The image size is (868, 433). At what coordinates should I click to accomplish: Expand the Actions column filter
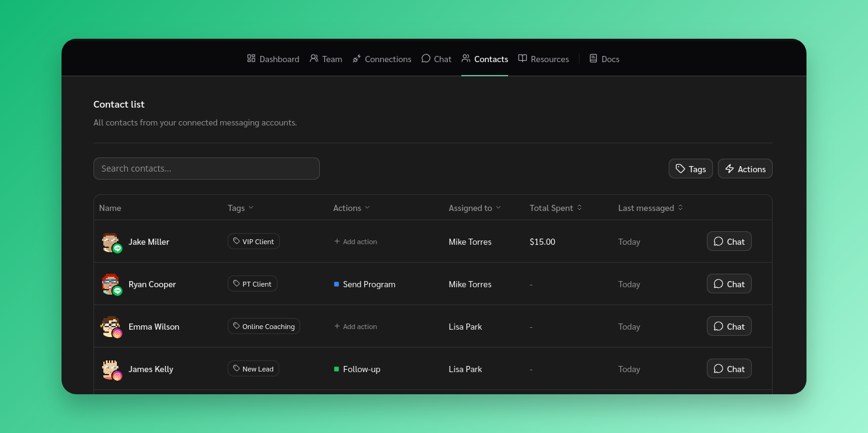point(352,208)
